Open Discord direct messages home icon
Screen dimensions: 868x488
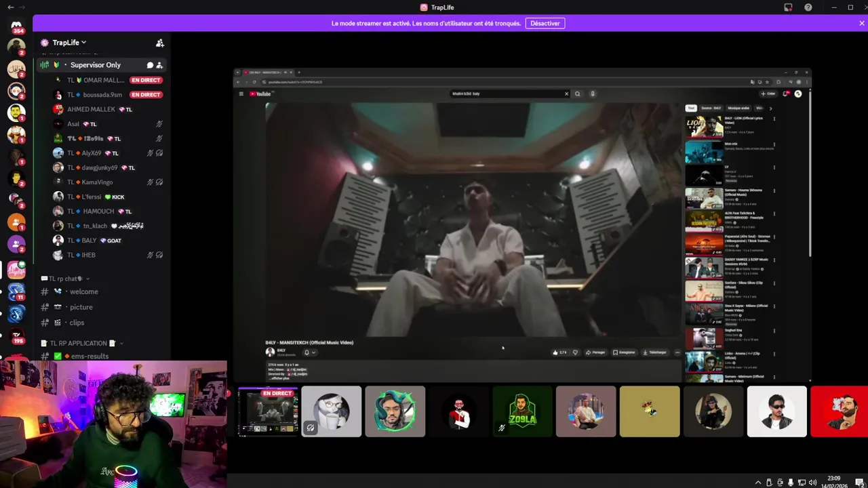[x=16, y=25]
